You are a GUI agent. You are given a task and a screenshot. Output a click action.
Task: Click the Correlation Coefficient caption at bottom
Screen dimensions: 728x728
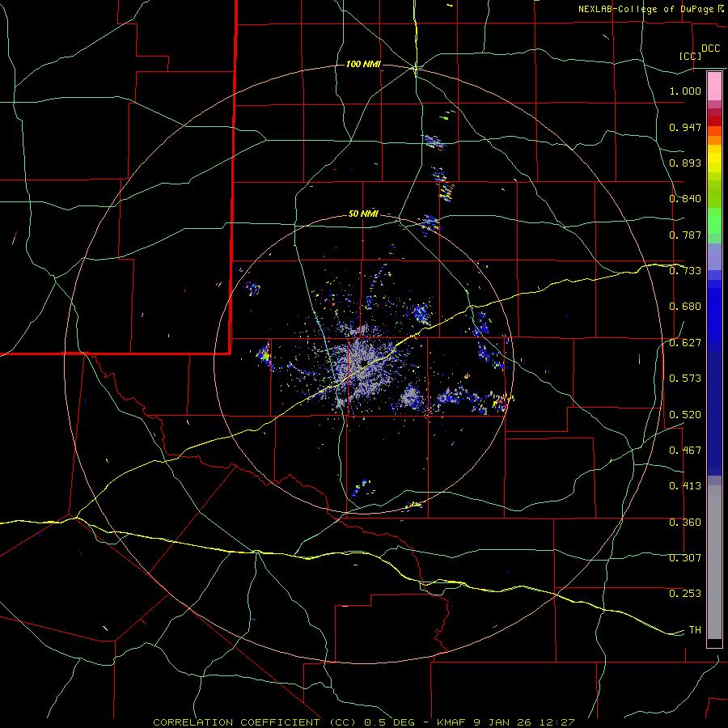click(363, 722)
